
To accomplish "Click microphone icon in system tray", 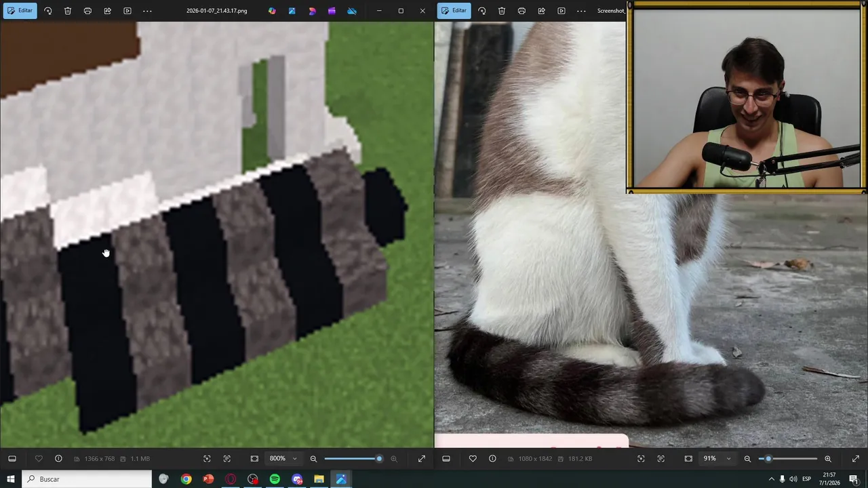I will tap(782, 479).
